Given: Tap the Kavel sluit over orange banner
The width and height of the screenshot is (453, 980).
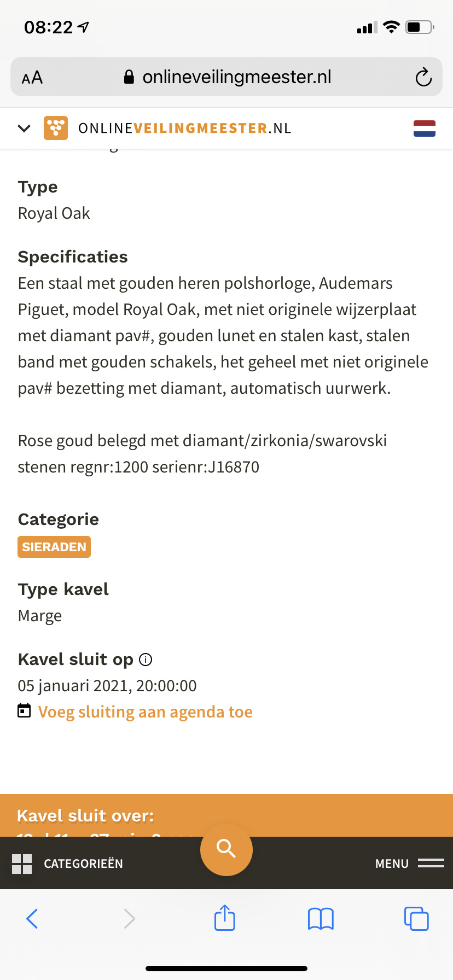Looking at the screenshot, I should tap(226, 815).
